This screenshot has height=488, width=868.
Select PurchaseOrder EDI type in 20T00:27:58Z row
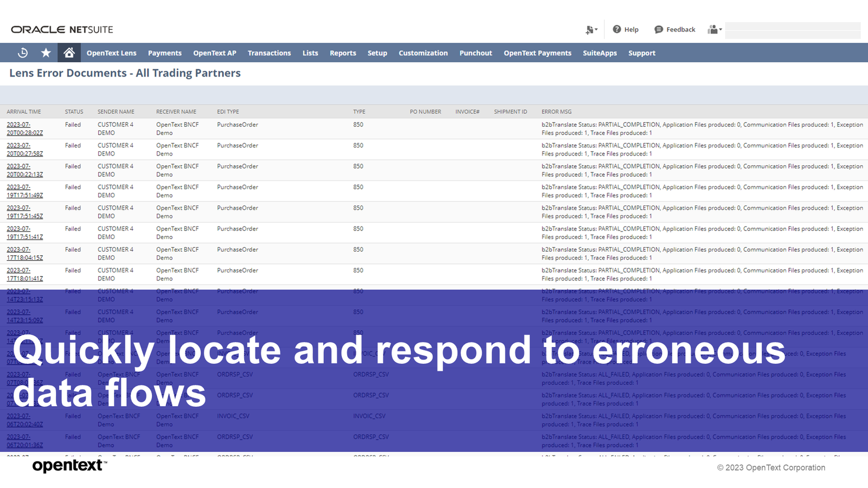click(x=238, y=145)
